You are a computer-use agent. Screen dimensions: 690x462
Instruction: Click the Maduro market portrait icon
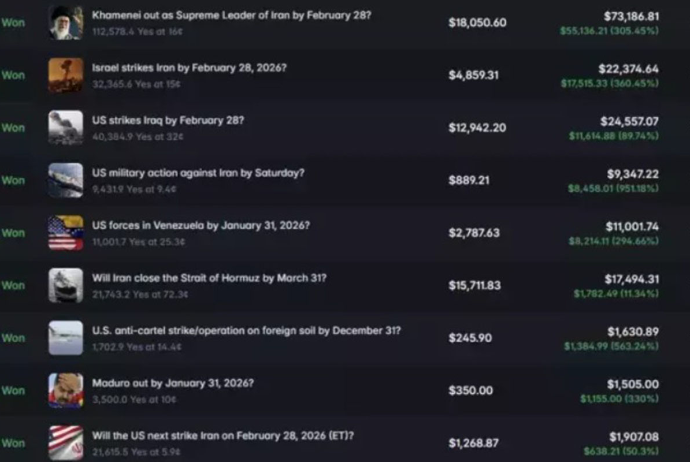coord(66,390)
